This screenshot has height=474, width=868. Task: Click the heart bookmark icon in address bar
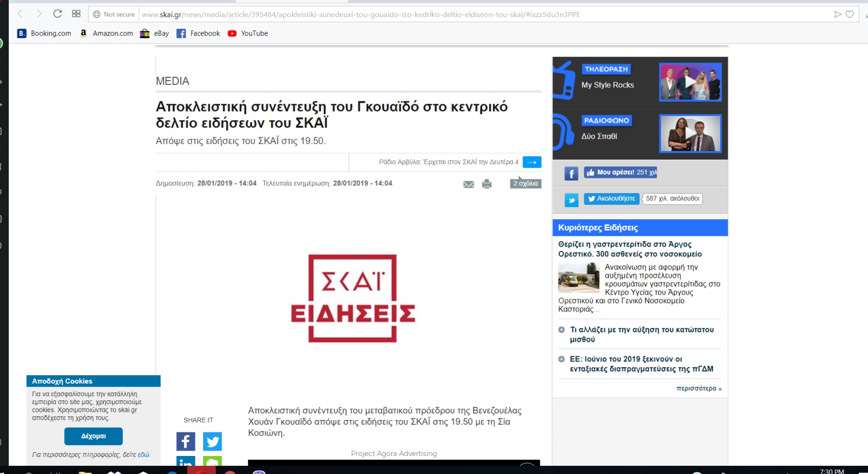pos(849,14)
